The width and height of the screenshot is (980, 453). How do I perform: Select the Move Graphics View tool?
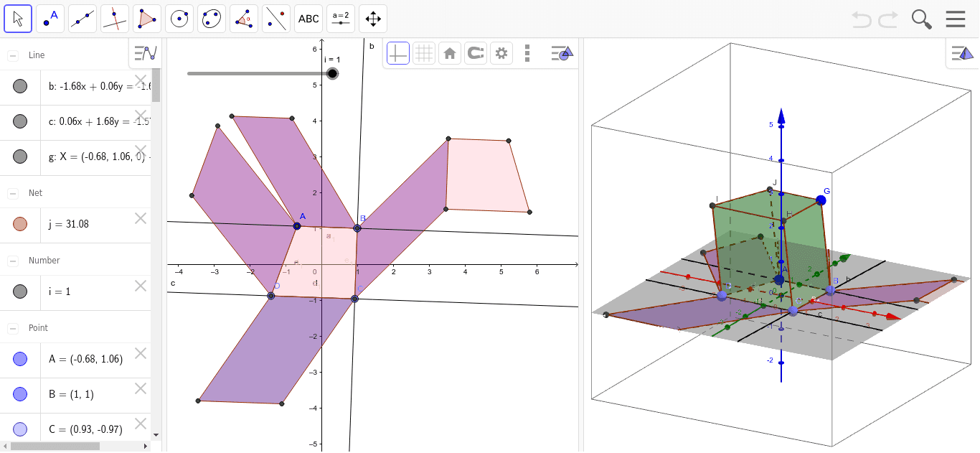click(372, 18)
